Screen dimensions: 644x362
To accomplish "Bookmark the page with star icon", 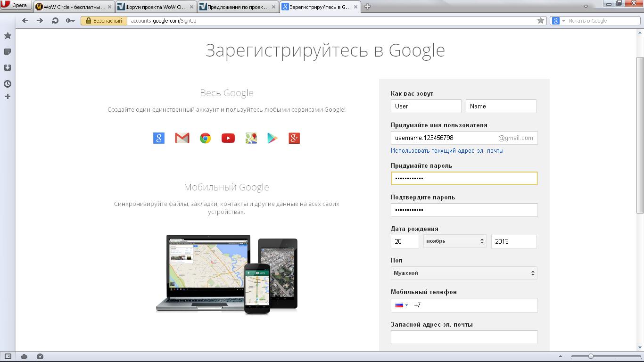I will [x=541, y=21].
